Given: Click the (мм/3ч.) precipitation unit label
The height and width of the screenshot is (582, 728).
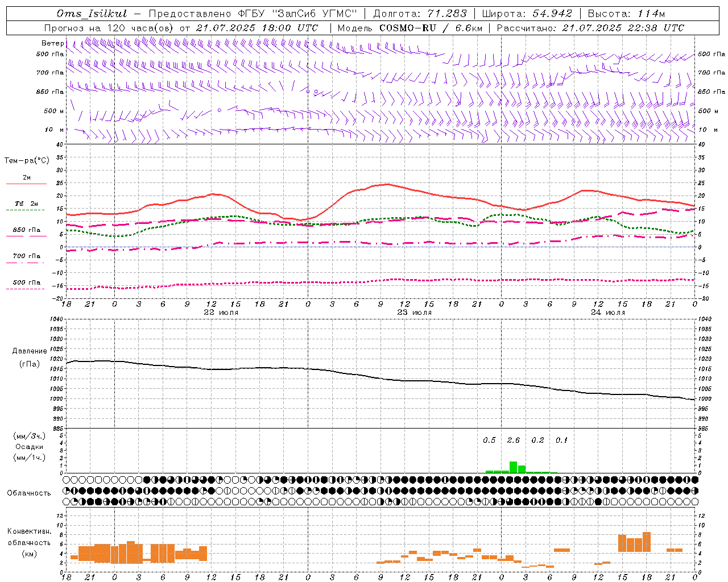Looking at the screenshot, I should tap(30, 436).
